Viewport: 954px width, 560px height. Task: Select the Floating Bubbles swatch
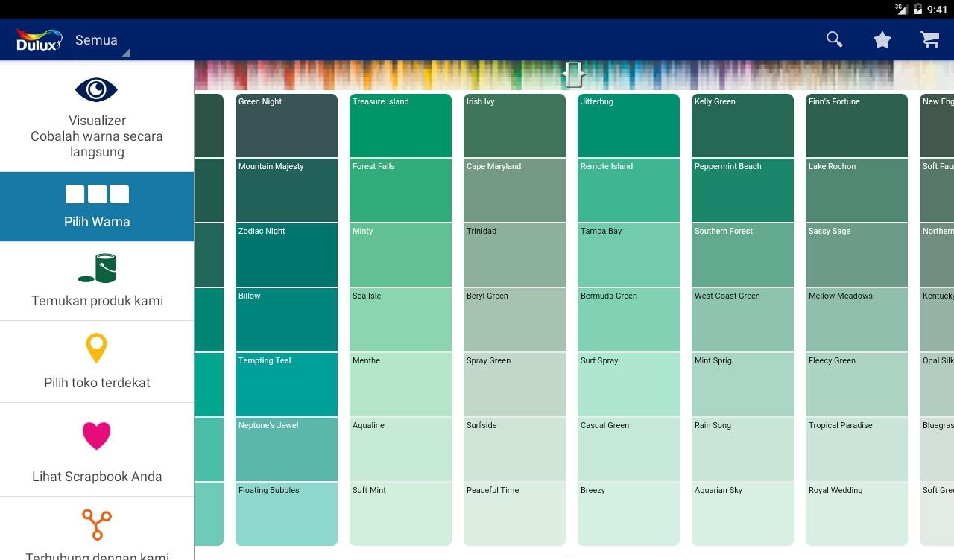click(286, 514)
